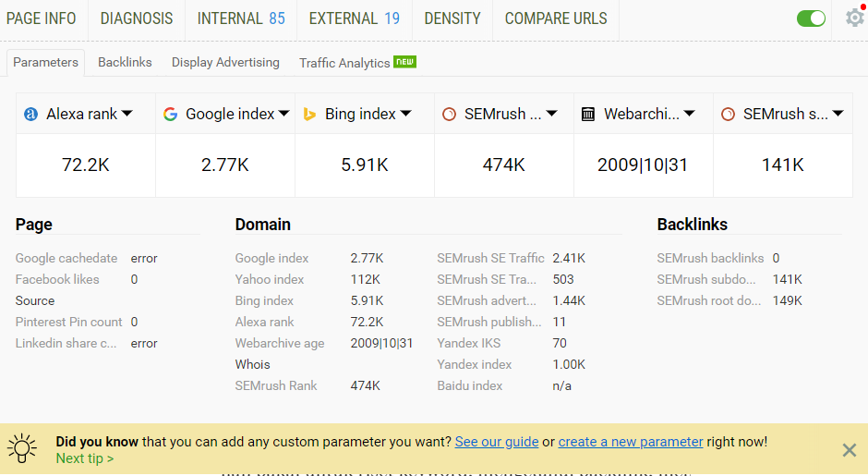Expand the Webarchive dropdown arrow
The height and width of the screenshot is (476, 868).
tap(689, 114)
